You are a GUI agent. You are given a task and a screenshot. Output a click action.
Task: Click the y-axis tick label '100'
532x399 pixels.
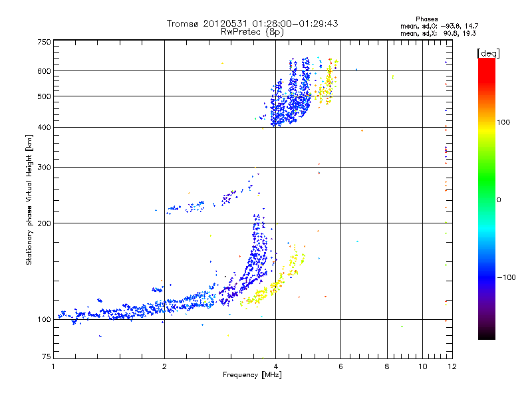45,320
